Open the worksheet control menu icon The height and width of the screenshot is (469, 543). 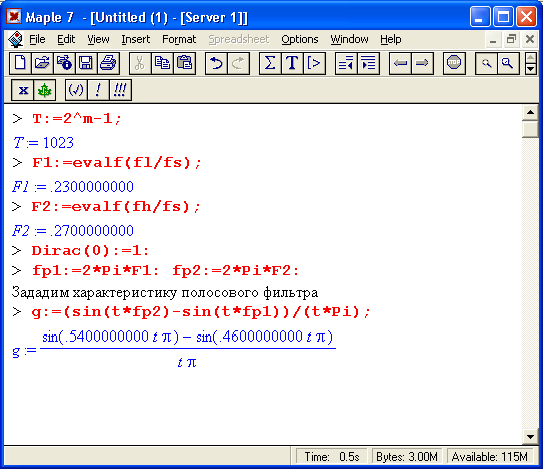[16, 39]
